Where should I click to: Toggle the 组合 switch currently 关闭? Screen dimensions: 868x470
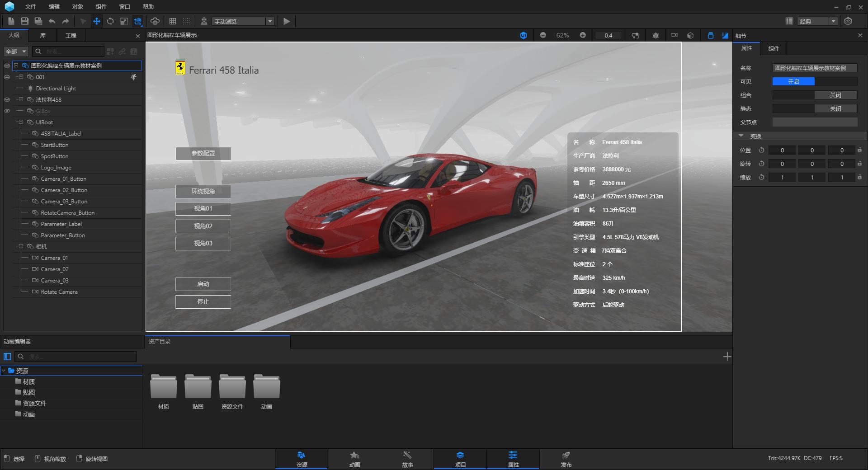click(815, 95)
